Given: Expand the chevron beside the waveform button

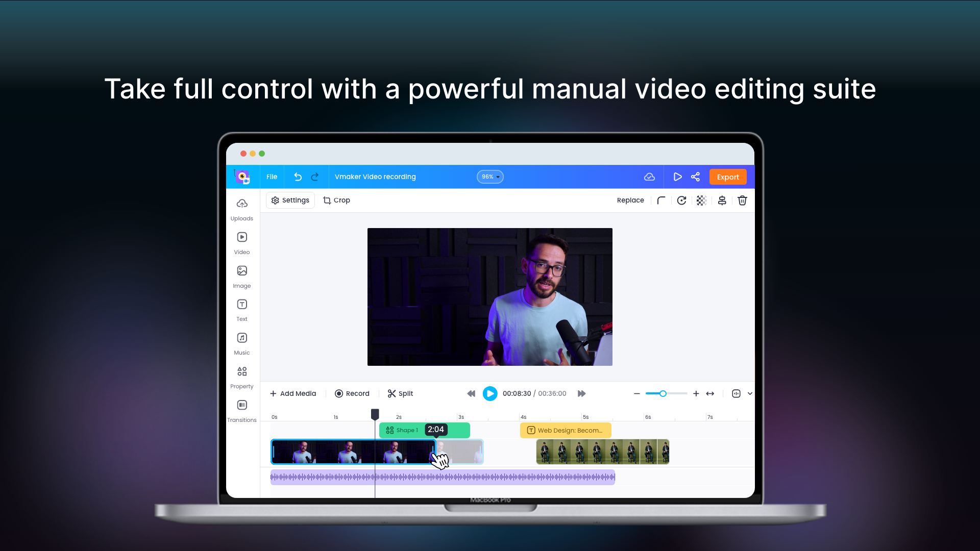Looking at the screenshot, I should click(x=750, y=393).
